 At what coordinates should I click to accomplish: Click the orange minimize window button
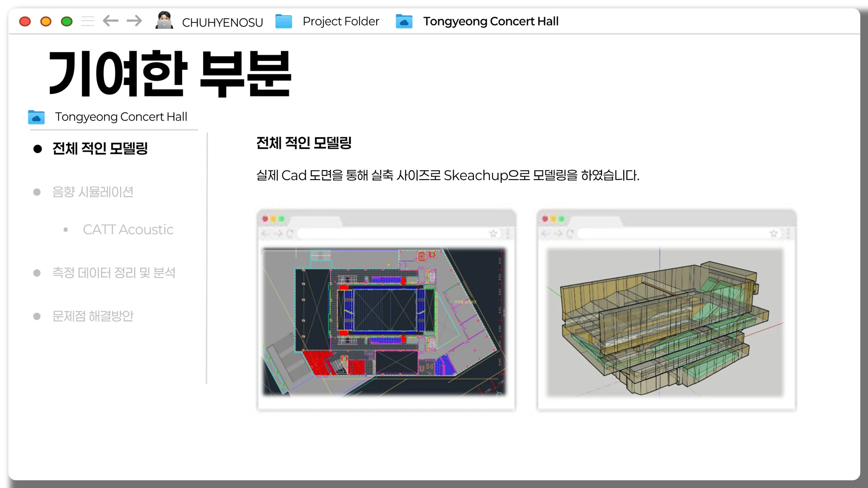click(x=46, y=21)
